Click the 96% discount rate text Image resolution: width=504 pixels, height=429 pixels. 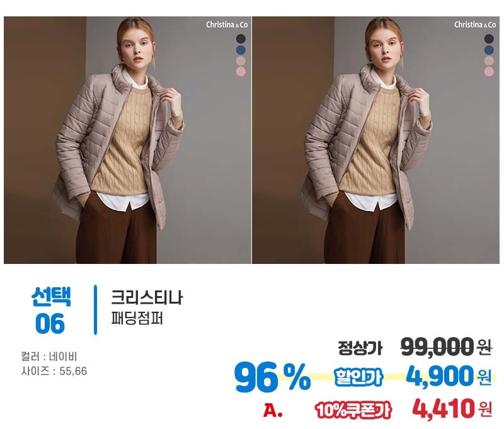[x=273, y=377]
